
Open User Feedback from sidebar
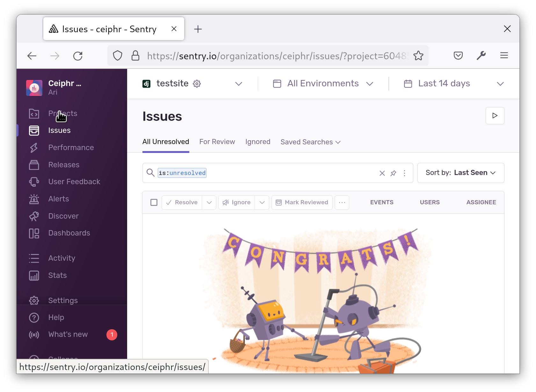pos(74,181)
